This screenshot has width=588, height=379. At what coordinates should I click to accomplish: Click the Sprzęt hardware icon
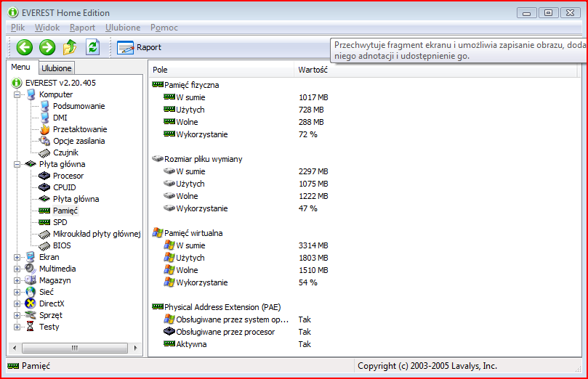click(x=31, y=315)
